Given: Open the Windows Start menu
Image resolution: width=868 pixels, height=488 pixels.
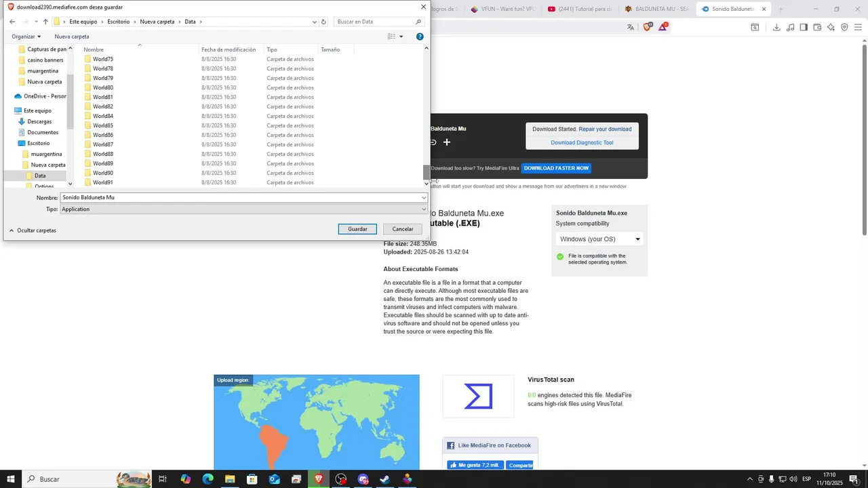Looking at the screenshot, I should (x=12, y=479).
